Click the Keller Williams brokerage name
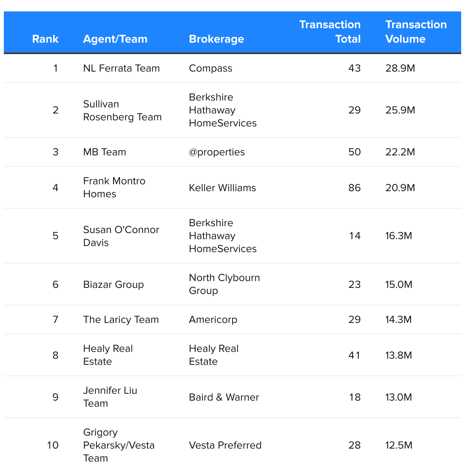 (222, 188)
